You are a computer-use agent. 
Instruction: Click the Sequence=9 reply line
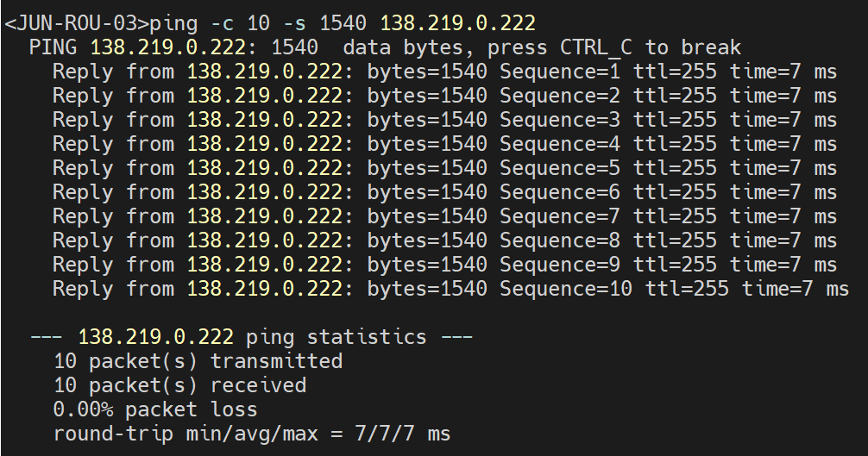444,264
